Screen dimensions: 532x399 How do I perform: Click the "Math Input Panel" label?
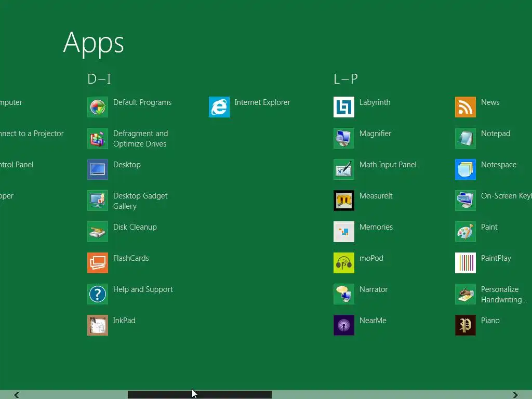(x=388, y=165)
